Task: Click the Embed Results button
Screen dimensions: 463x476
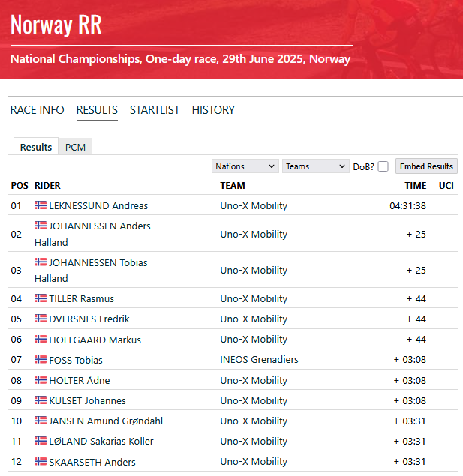Action: 426,166
